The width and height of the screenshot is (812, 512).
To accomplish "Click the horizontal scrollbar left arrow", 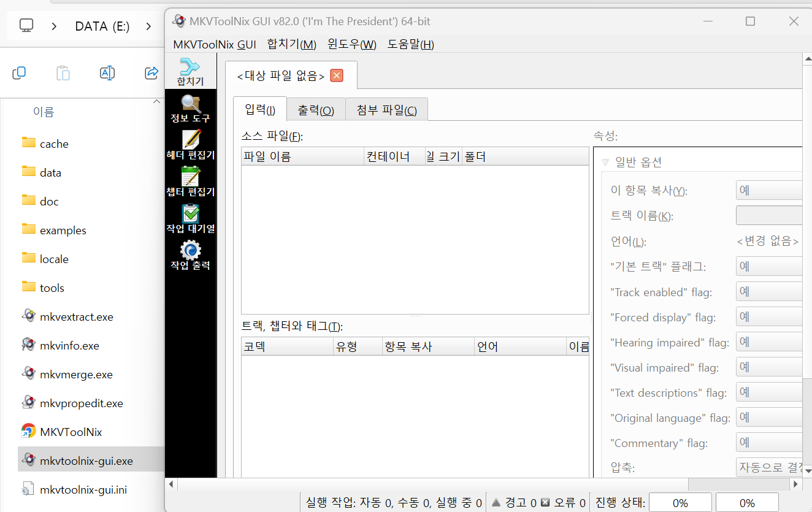I will [x=171, y=484].
